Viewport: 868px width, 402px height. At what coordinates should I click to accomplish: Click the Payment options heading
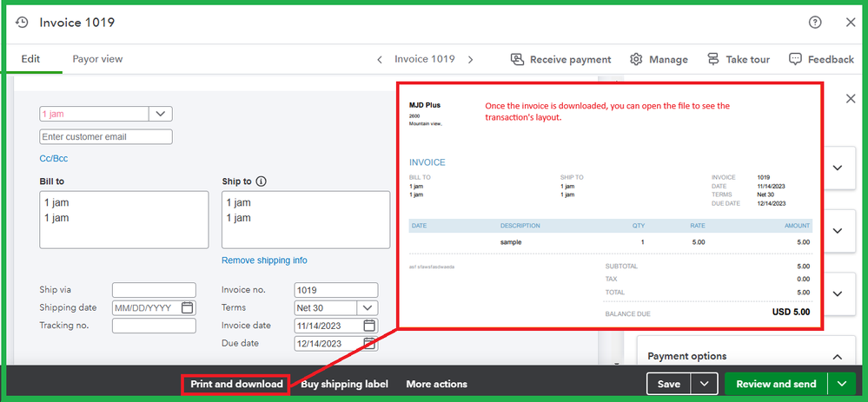click(687, 356)
